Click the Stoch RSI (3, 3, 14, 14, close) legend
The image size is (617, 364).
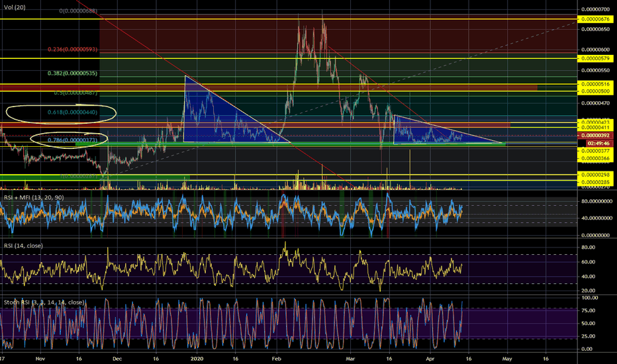point(44,302)
